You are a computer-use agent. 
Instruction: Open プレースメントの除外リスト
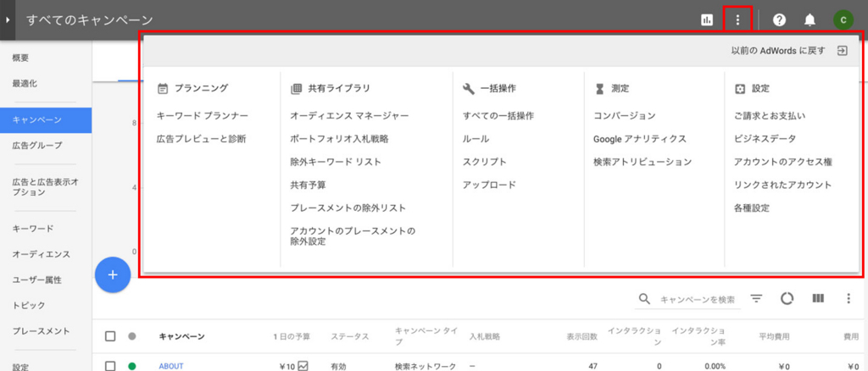348,208
